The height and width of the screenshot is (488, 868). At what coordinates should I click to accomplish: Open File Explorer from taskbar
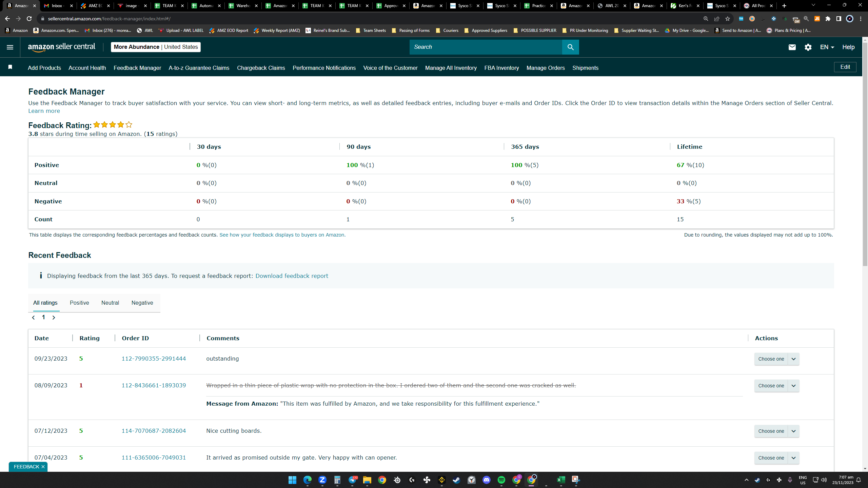coord(367,480)
